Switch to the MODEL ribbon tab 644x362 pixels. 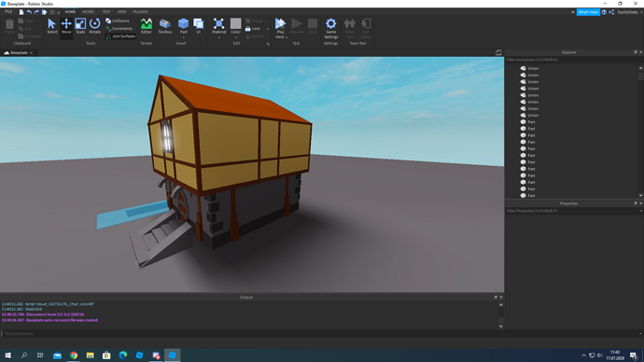click(x=89, y=12)
